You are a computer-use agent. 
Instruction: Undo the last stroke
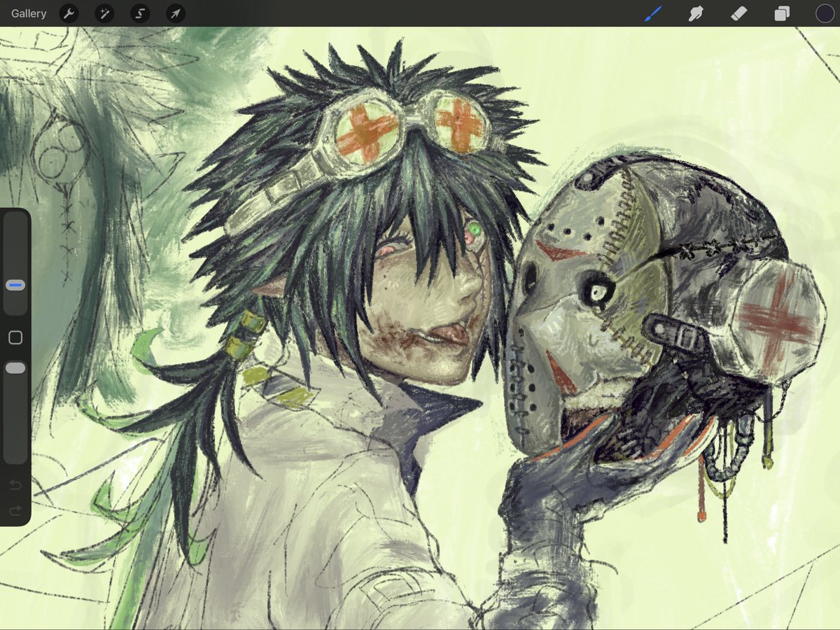pyautogui.click(x=15, y=485)
